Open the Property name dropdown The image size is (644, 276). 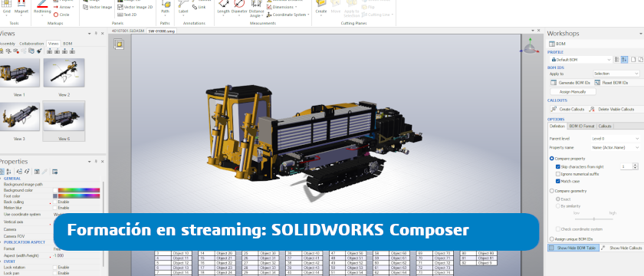pos(615,147)
